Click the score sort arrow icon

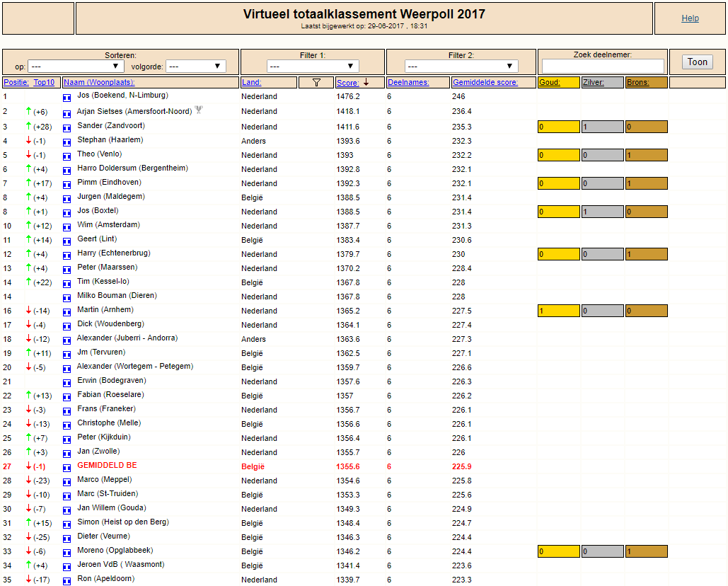[x=366, y=82]
